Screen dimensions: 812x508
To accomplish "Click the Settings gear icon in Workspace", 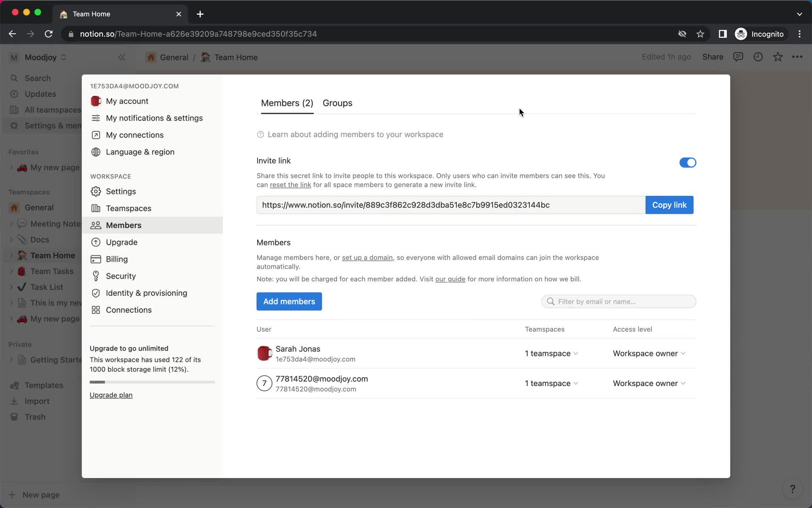I will point(96,191).
